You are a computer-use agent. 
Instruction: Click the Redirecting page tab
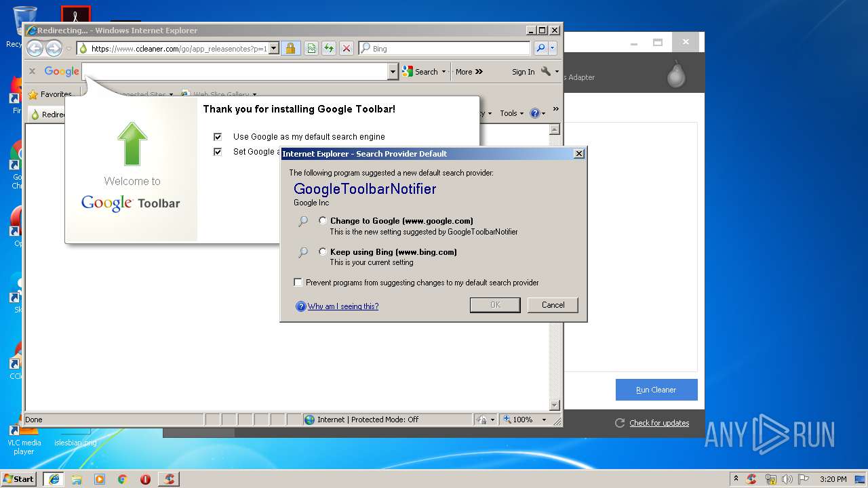click(47, 115)
